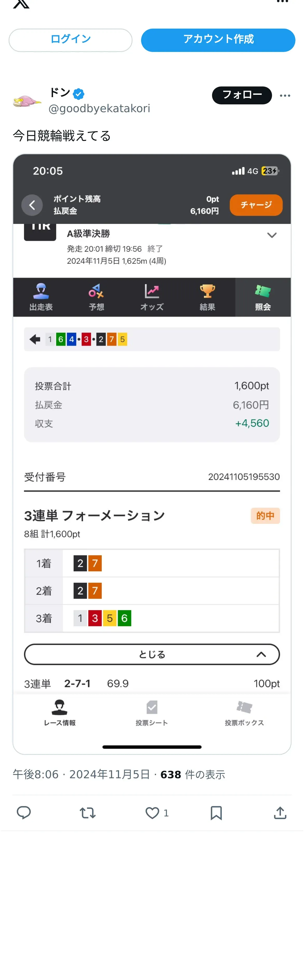Open the @goodbyekatakori profile link
304x980 pixels.
99,109
